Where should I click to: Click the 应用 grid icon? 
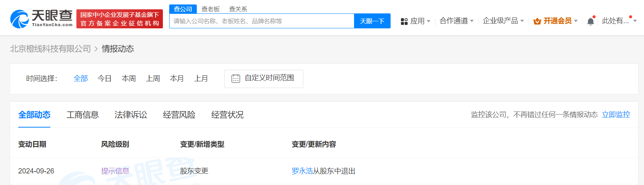point(404,21)
